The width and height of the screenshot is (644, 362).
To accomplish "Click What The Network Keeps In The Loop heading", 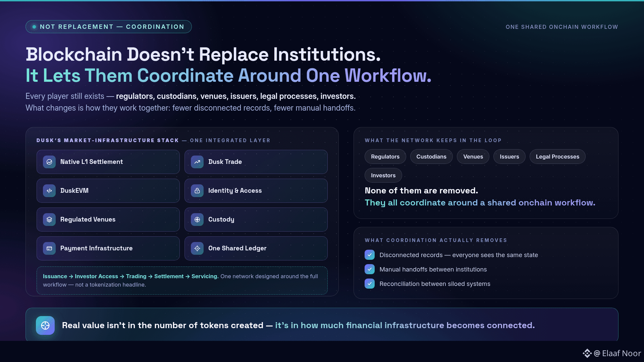I will 433,140.
